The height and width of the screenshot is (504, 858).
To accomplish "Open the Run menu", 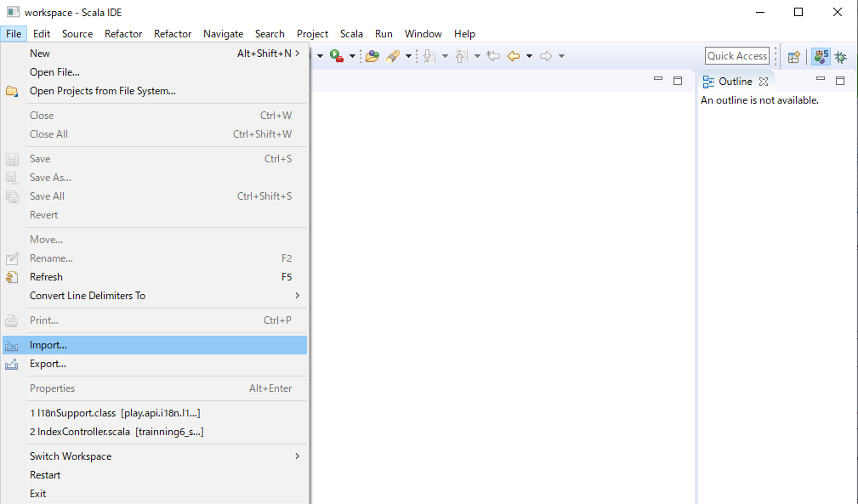I will pyautogui.click(x=384, y=34).
